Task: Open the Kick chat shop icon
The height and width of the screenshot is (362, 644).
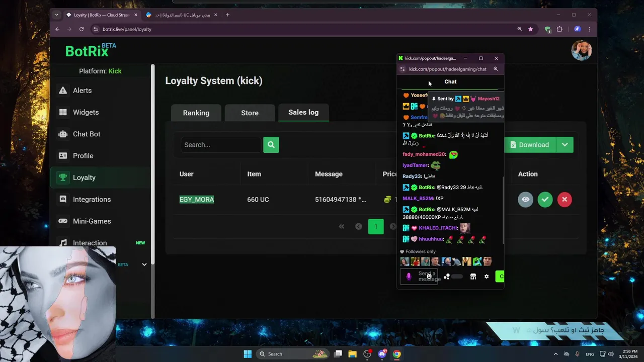Action: pyautogui.click(x=473, y=277)
